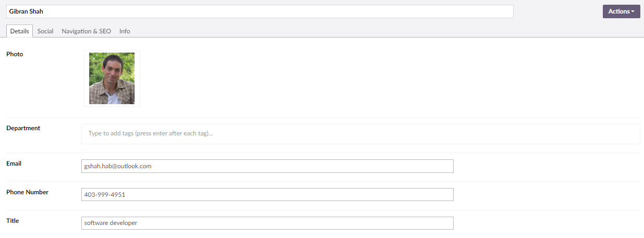Focus the Gibran Shah name field
The height and width of the screenshot is (238, 644).
(260, 11)
